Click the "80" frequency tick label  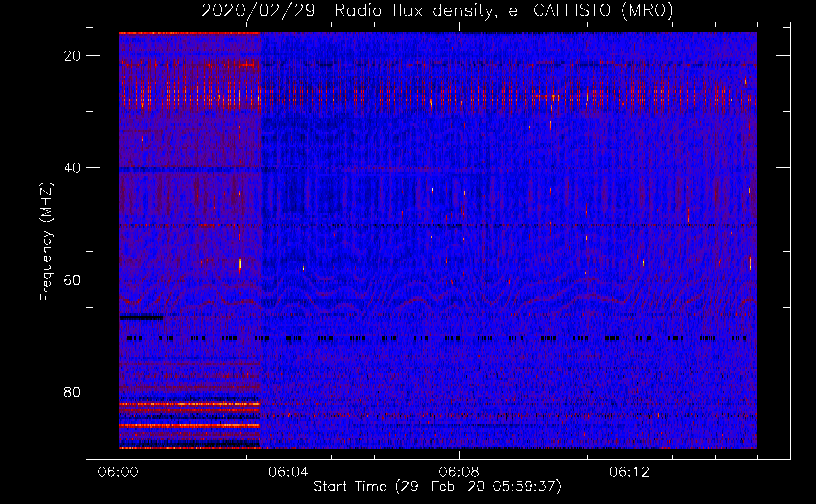pos(72,392)
